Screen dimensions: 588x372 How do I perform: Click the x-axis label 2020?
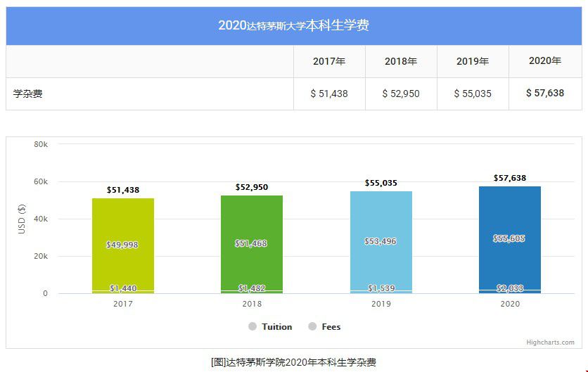(x=510, y=304)
